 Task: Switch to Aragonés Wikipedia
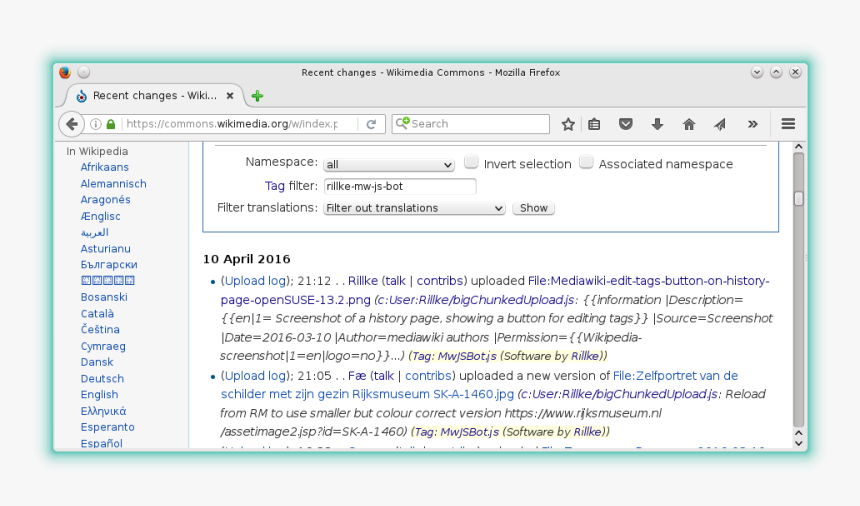click(x=105, y=200)
